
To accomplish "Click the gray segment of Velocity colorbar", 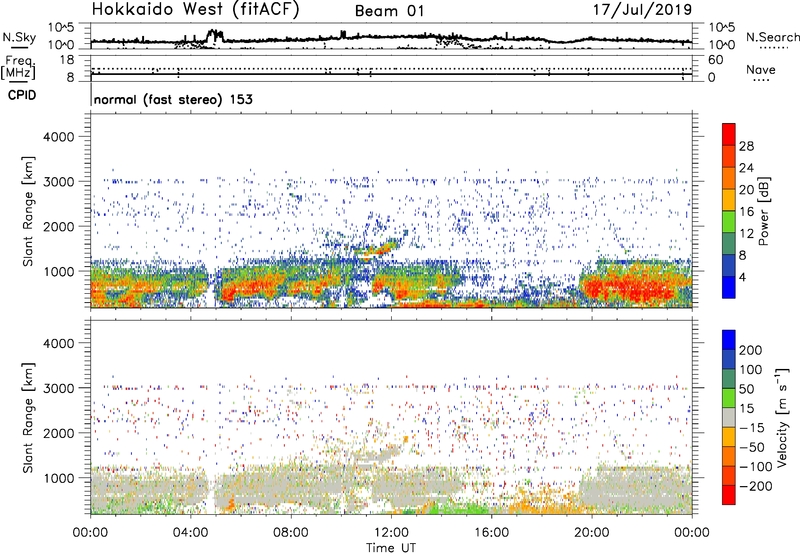I will tap(729, 418).
